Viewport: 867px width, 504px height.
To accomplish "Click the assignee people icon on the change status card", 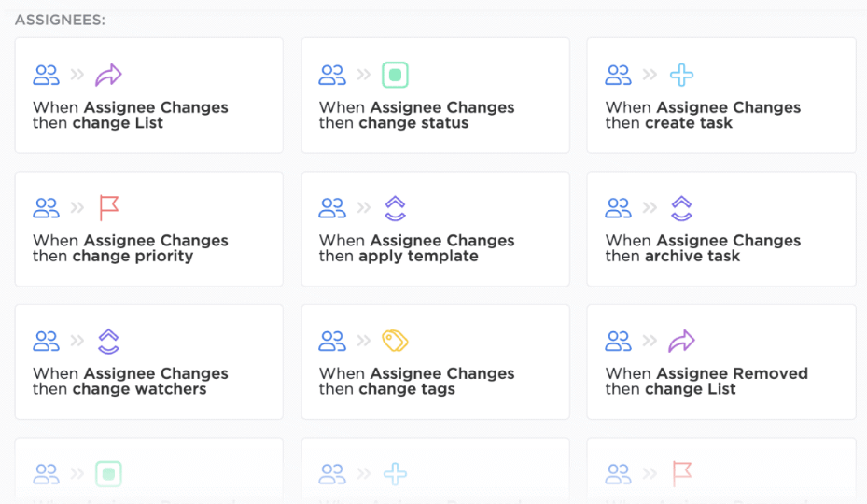I will tap(332, 75).
